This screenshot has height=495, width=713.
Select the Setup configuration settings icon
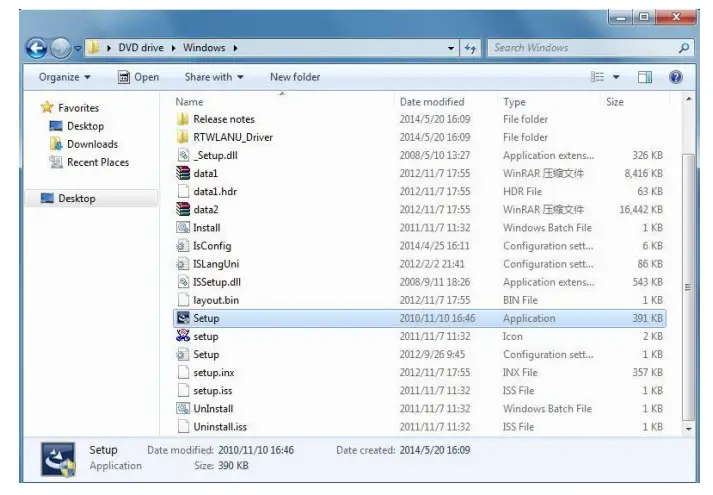click(182, 355)
